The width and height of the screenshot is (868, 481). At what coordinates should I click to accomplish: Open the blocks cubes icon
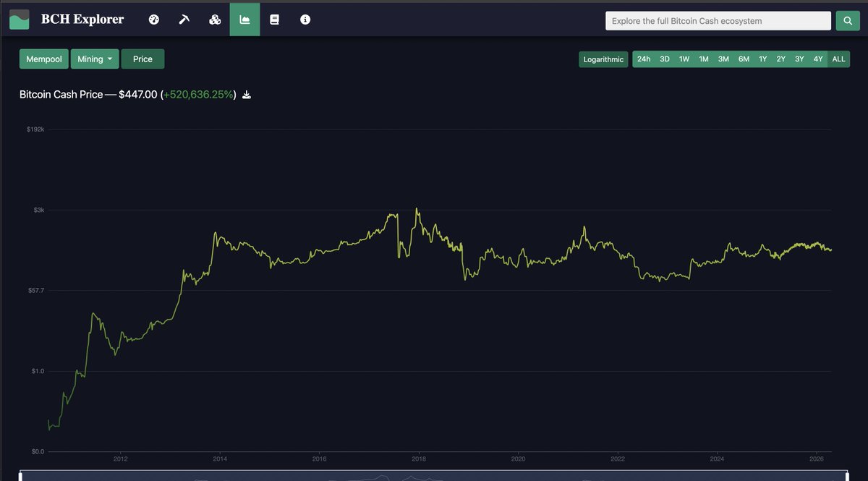214,20
